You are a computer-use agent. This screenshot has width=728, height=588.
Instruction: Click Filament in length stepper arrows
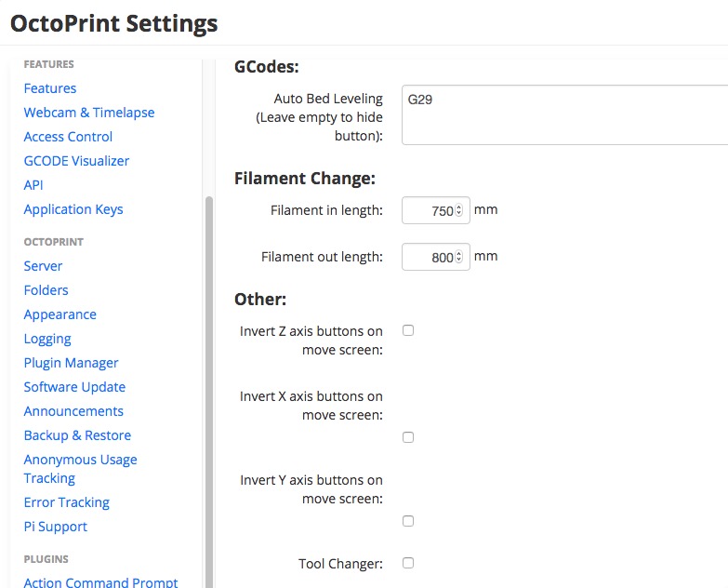point(459,211)
